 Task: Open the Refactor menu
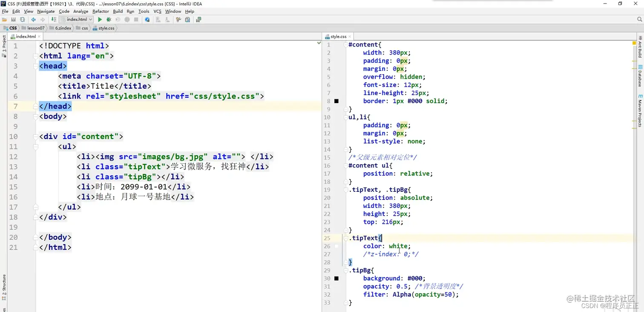101,12
